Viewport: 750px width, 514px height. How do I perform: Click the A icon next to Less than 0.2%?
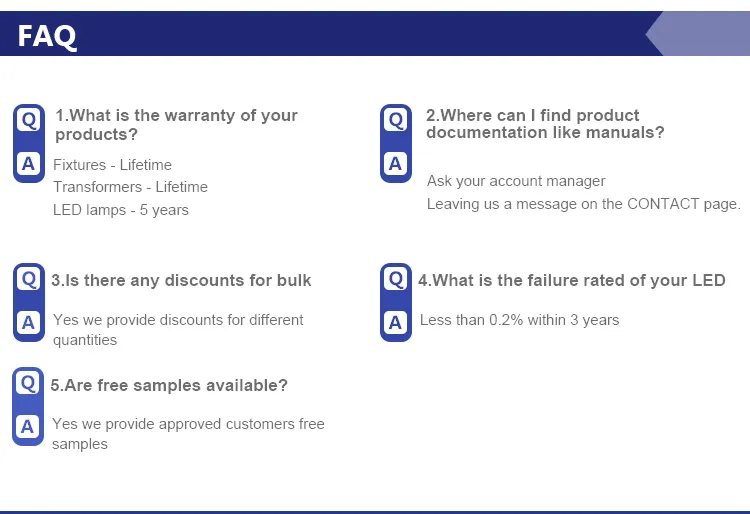[396, 322]
